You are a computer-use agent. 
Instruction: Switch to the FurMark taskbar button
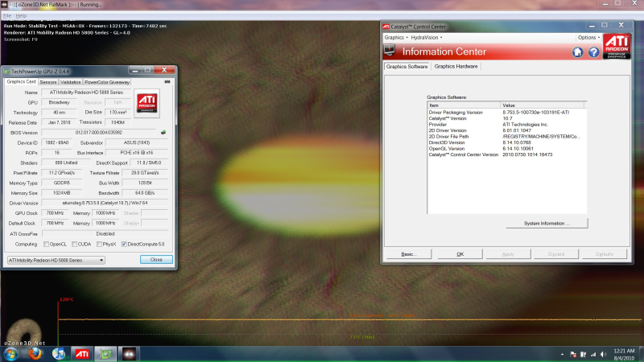[129, 354]
